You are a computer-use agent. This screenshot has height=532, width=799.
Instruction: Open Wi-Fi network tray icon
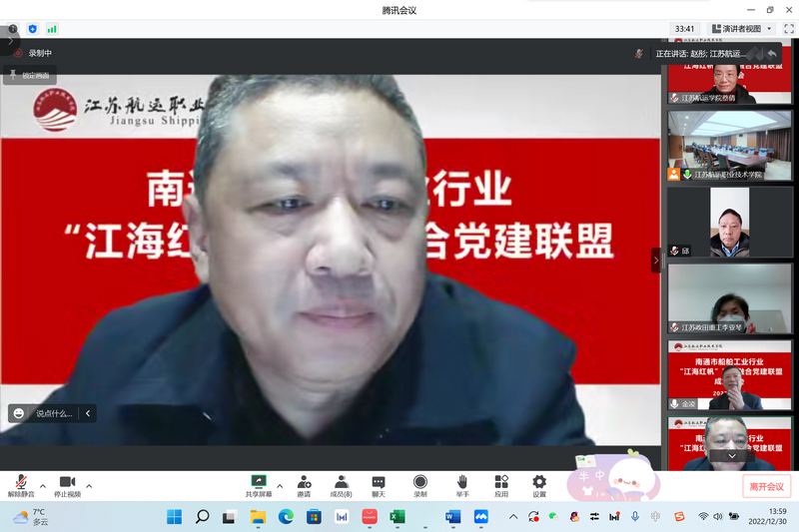click(x=703, y=517)
